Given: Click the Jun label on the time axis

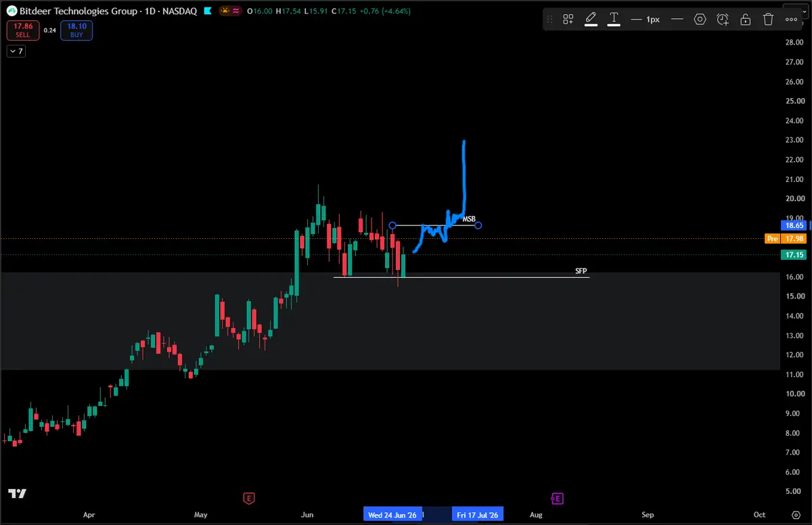Looking at the screenshot, I should [308, 515].
